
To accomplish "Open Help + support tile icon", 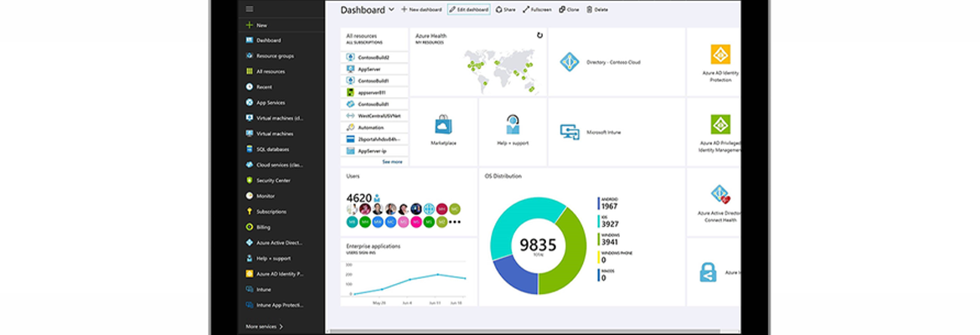I will (513, 125).
